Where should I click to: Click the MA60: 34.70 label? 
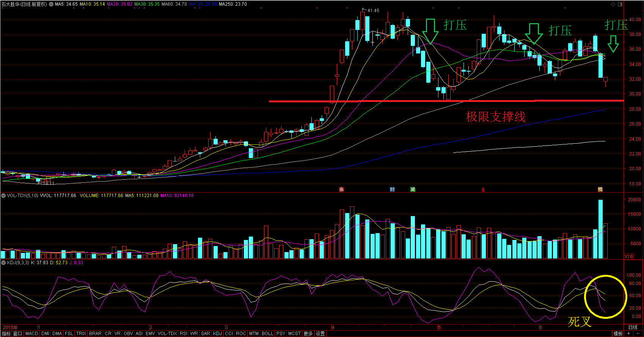pyautogui.click(x=174, y=4)
